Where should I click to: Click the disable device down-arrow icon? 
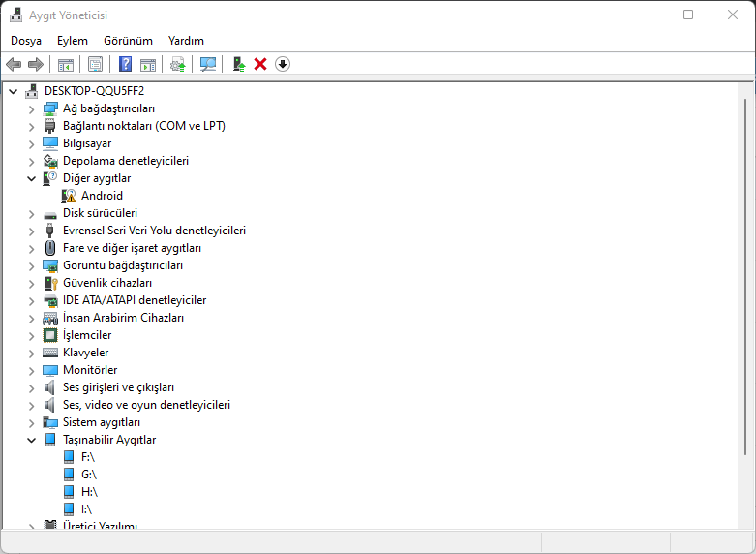283,64
